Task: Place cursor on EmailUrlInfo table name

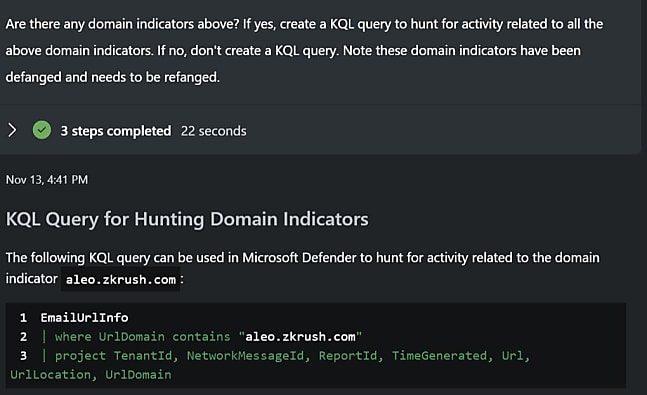Action: (84, 317)
